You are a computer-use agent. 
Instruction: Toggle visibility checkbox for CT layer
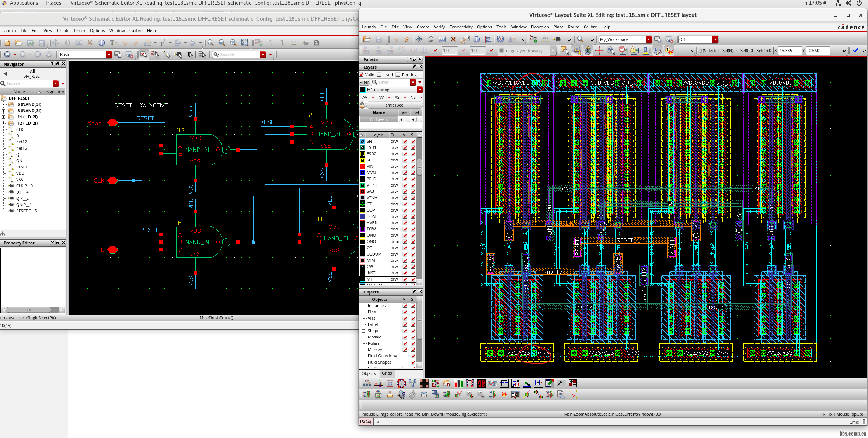click(x=405, y=204)
